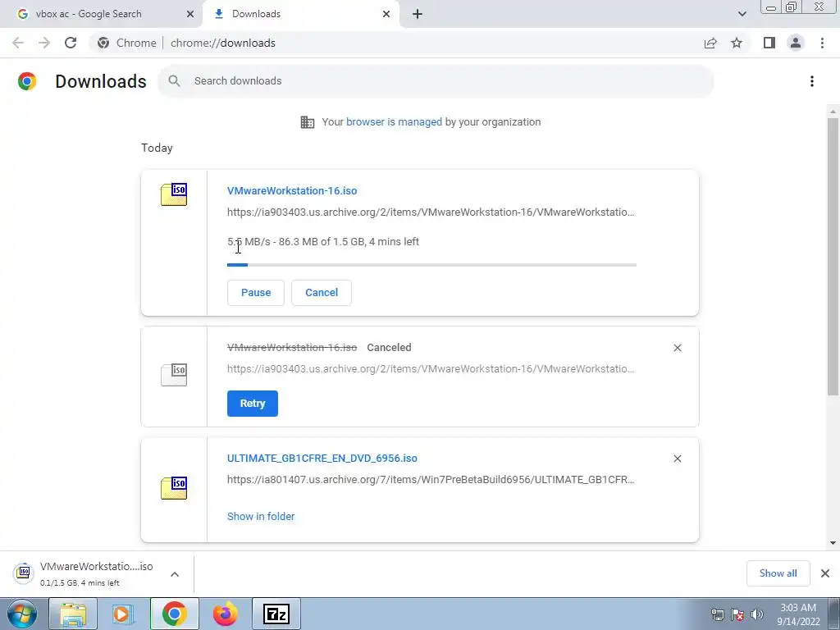Open the side panel icon
Image resolution: width=840 pixels, height=630 pixels.
coord(769,43)
